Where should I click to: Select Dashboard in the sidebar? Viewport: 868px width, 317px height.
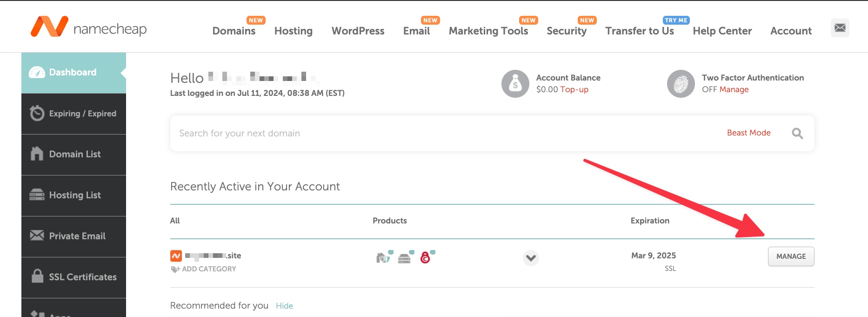73,73
